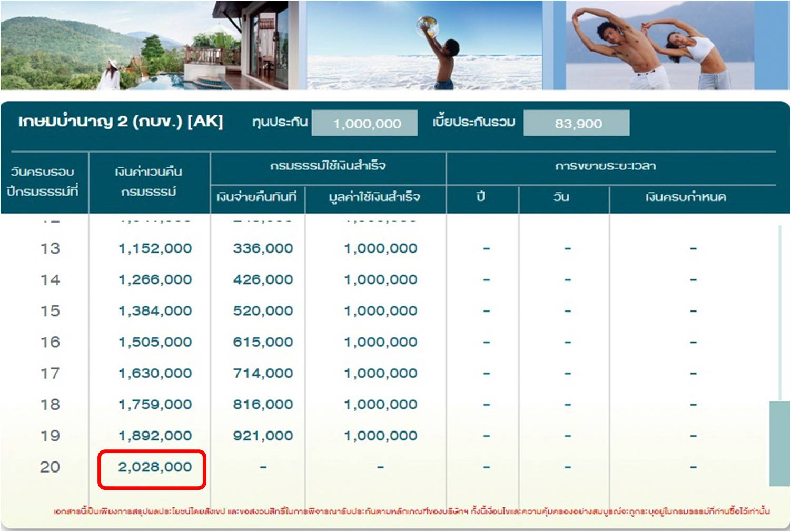Click immediate refund 520,000
The image size is (791, 532).
pyautogui.click(x=263, y=311)
